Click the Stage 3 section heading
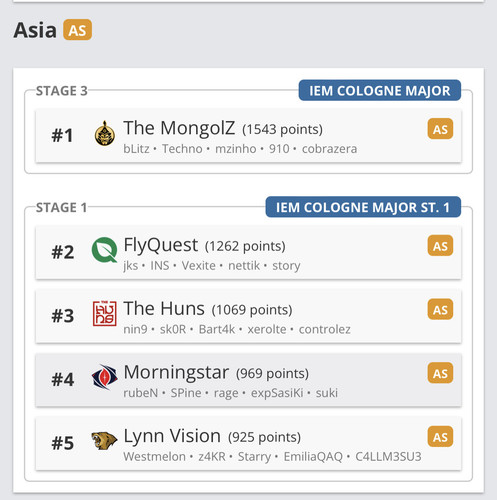This screenshot has height=500, width=497. coord(62,91)
